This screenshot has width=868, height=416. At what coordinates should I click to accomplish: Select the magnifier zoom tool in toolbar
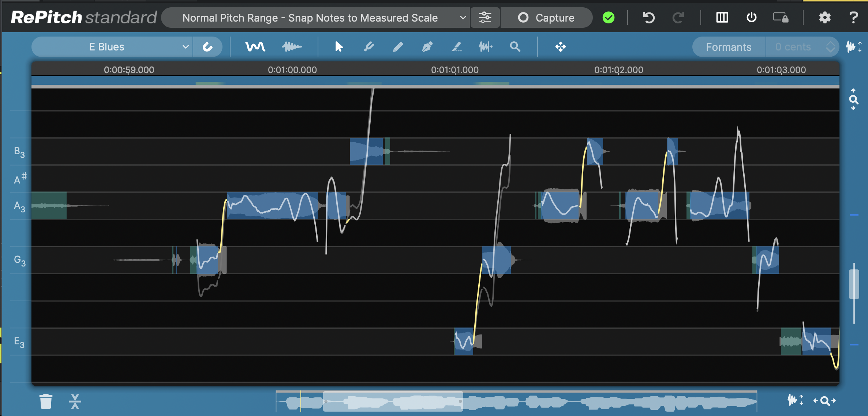click(x=515, y=47)
